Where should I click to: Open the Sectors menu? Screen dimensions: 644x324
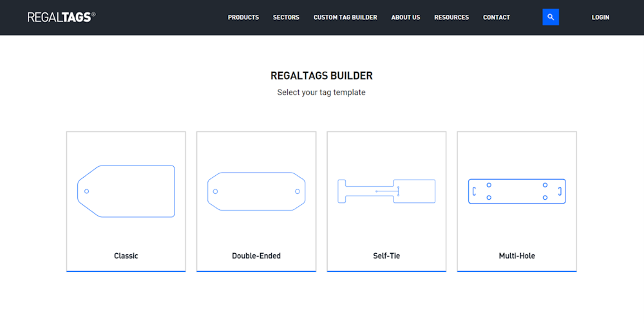click(286, 17)
